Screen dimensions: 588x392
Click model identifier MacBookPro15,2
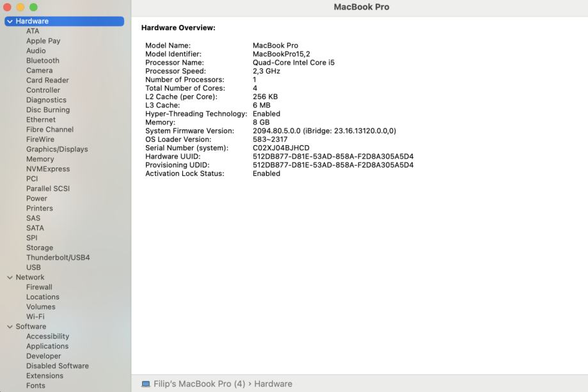pos(282,54)
